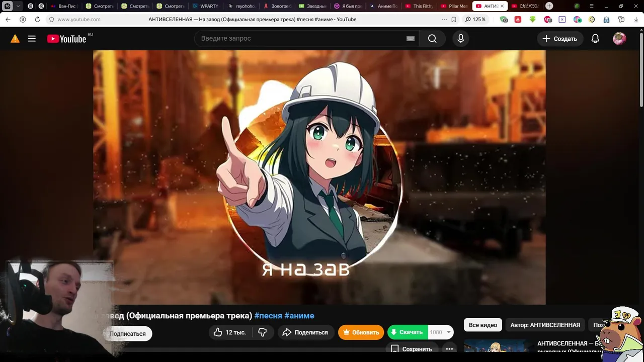
Task: Reload the page with refresh icon
Action: 37,20
